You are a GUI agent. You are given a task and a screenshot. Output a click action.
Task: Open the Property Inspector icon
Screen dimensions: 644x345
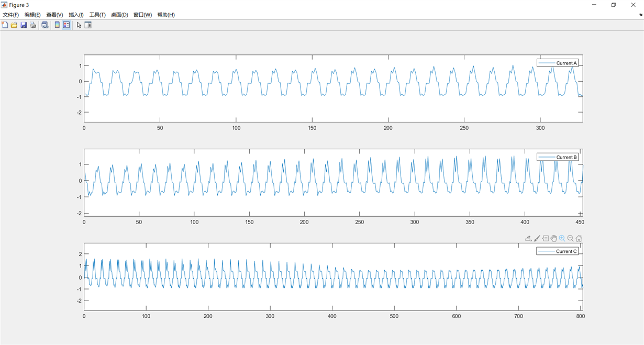coord(88,25)
